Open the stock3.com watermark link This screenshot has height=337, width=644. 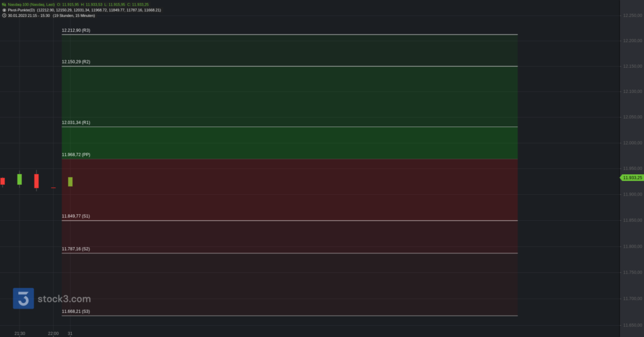pos(64,299)
